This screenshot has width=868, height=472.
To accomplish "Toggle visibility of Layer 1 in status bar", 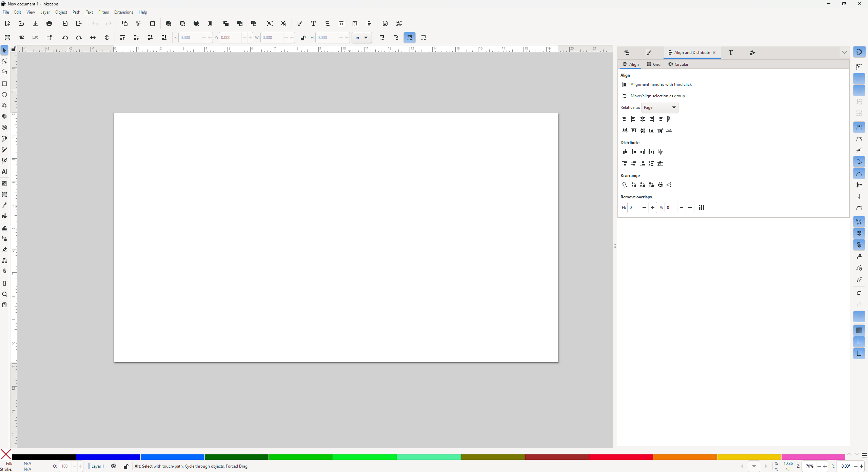I will pyautogui.click(x=113, y=466).
